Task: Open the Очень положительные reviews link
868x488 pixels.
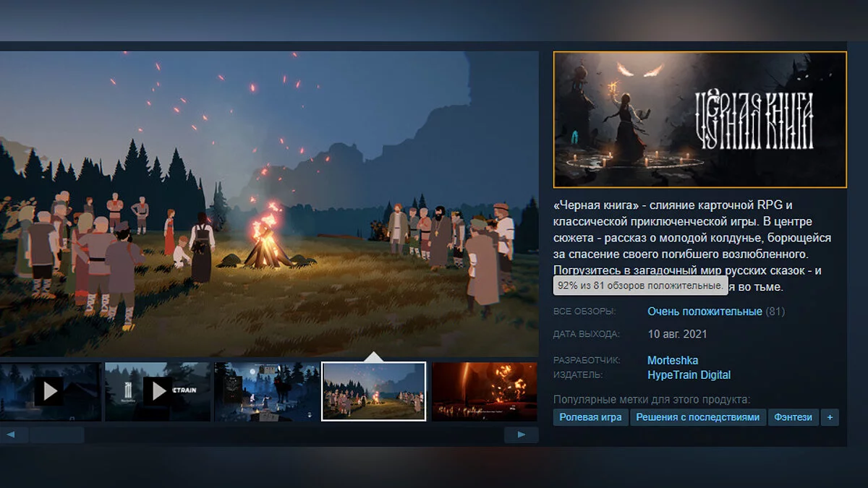Action: tap(705, 312)
